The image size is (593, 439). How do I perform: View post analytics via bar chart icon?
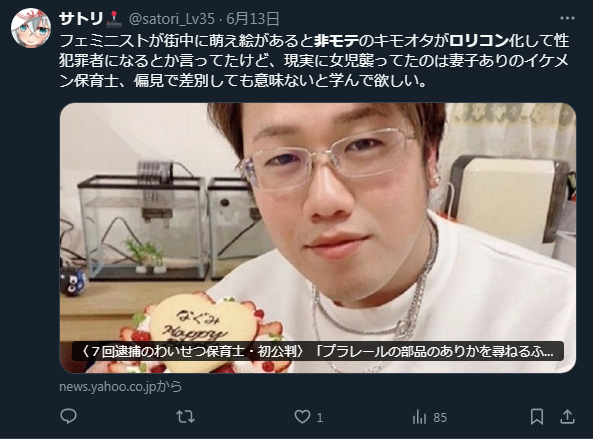[x=419, y=417]
